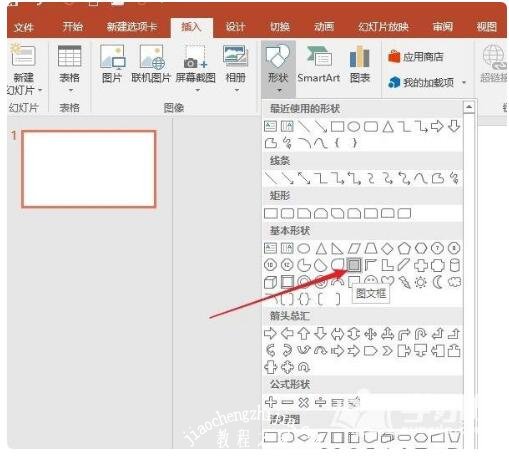Viewport: 509px width, 457px height.
Task: Select the first Rectangle in the rectangles section
Action: pos(270,213)
